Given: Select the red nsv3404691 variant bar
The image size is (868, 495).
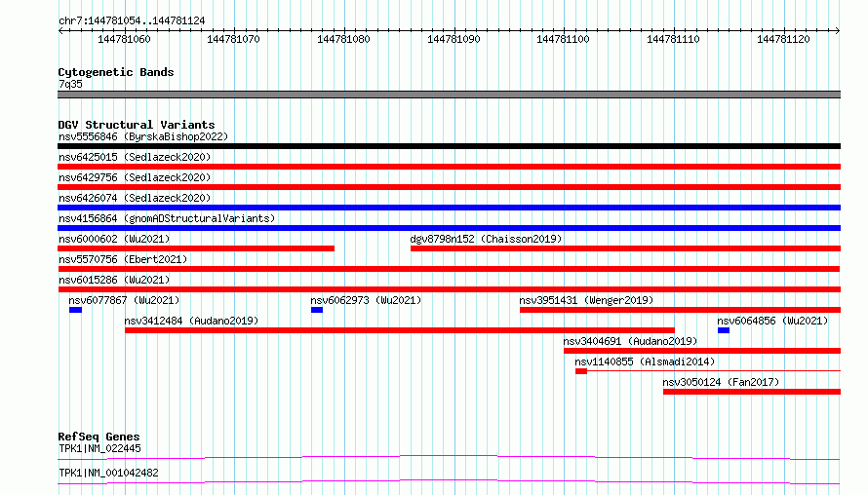Looking at the screenshot, I should point(702,351).
